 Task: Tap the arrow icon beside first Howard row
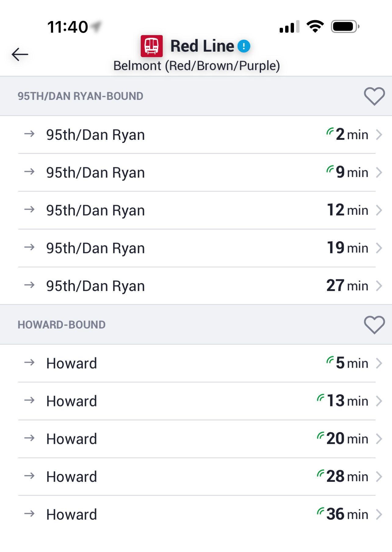(30, 363)
